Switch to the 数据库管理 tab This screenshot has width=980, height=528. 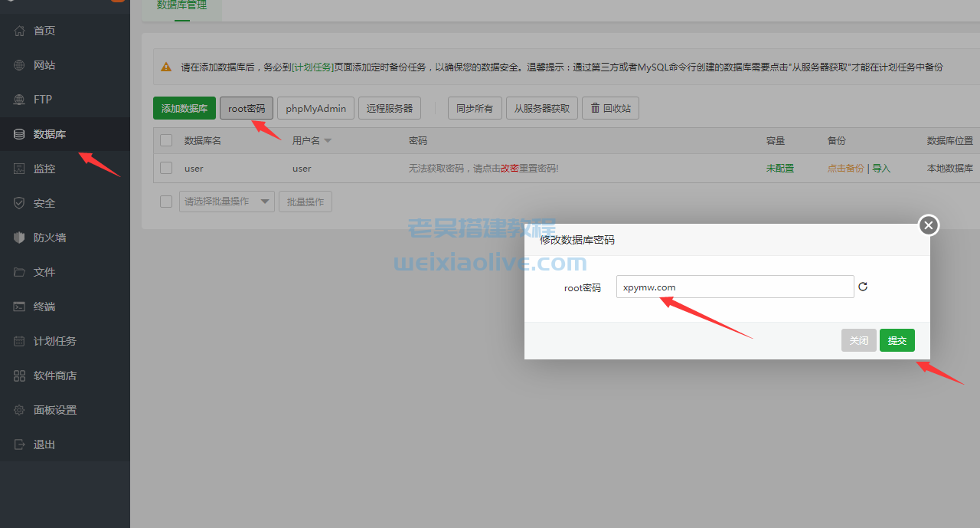181,5
